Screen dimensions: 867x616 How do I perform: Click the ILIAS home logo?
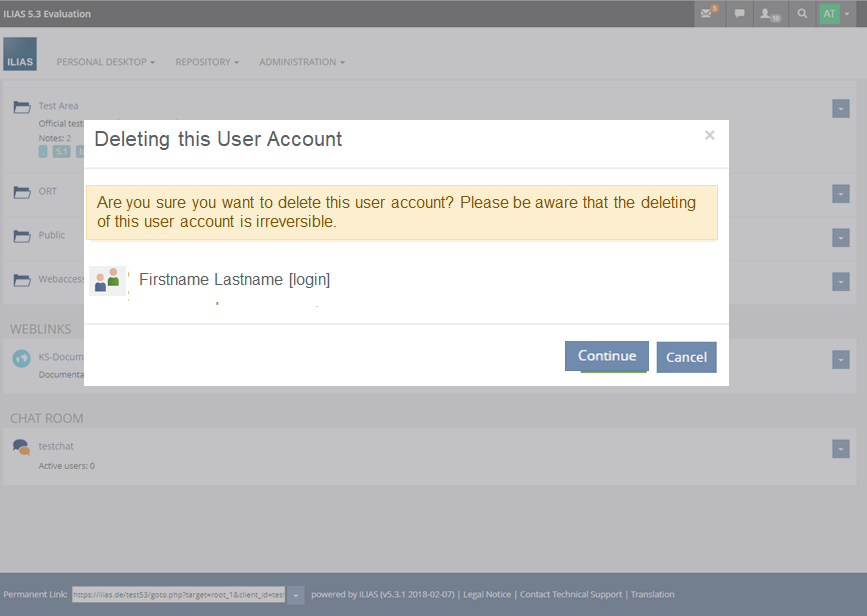[x=20, y=54]
